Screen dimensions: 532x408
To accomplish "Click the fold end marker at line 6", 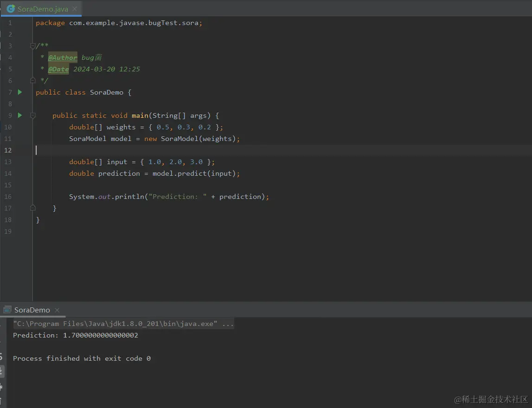I will click(x=32, y=80).
